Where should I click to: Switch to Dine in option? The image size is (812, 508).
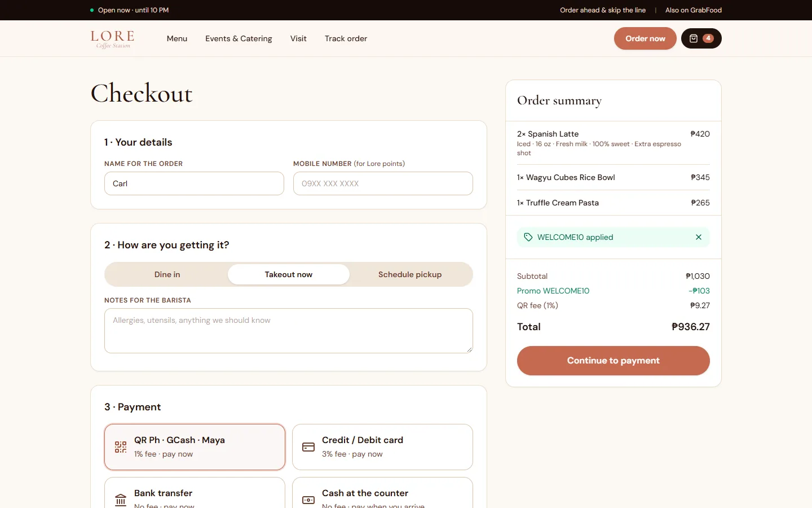[x=167, y=274]
